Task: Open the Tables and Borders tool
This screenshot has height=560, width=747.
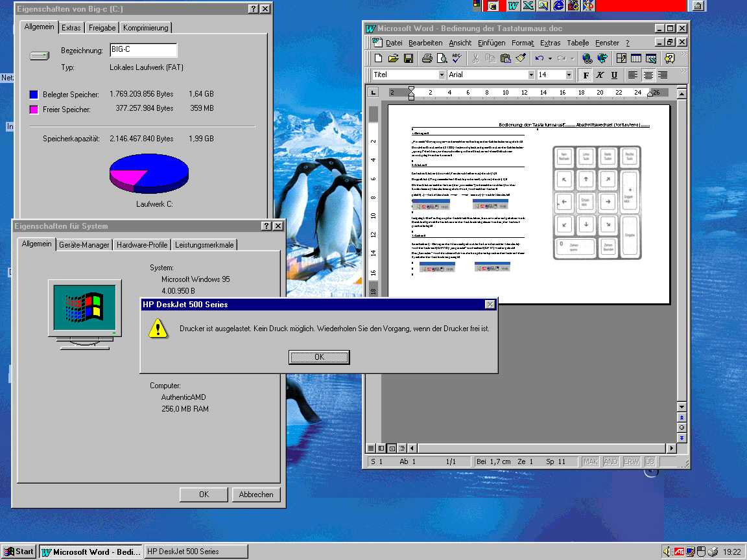Action: (621, 58)
